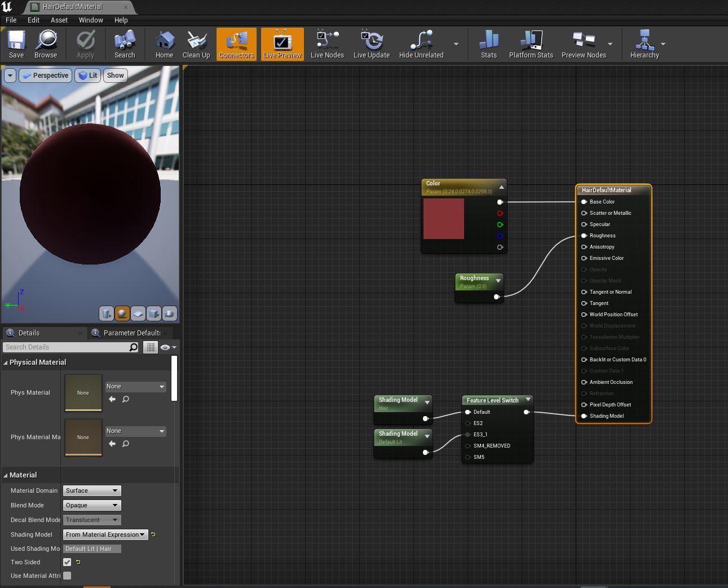Toggle the Connectors toolbar button
Image resolution: width=728 pixels, height=588 pixels.
[236, 44]
